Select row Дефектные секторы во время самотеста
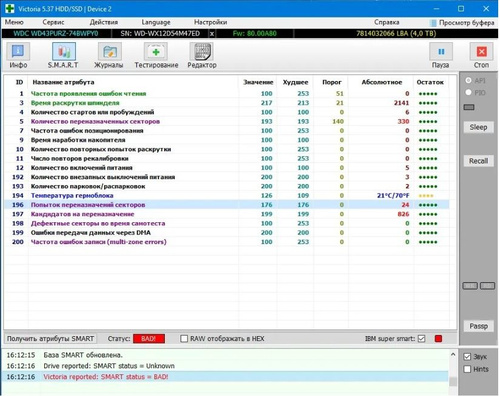Viewport: 500px width, 396px height. point(227,223)
